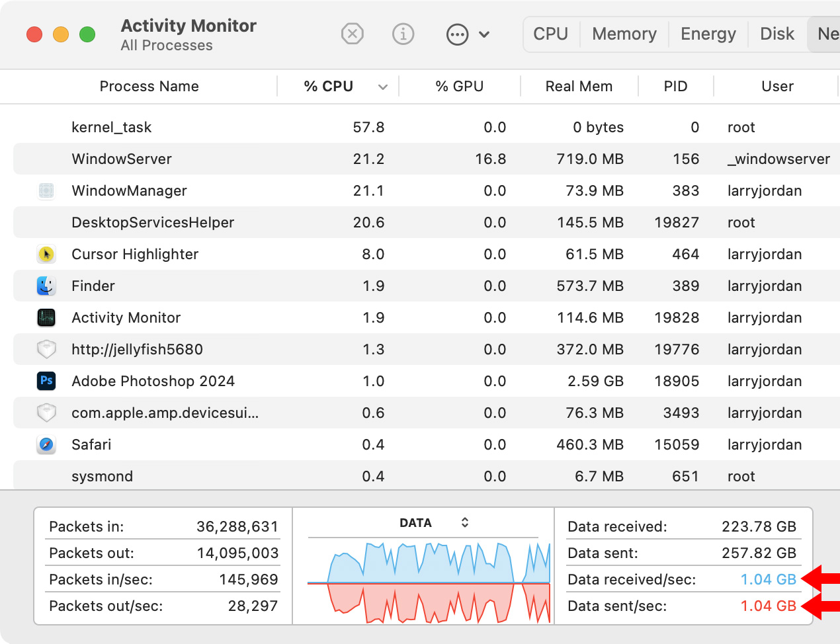840x644 pixels.
Task: Open the process info inspector icon
Action: [x=403, y=34]
